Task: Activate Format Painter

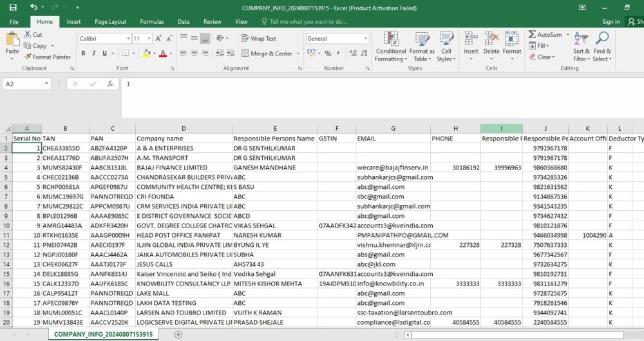Action: [47, 57]
